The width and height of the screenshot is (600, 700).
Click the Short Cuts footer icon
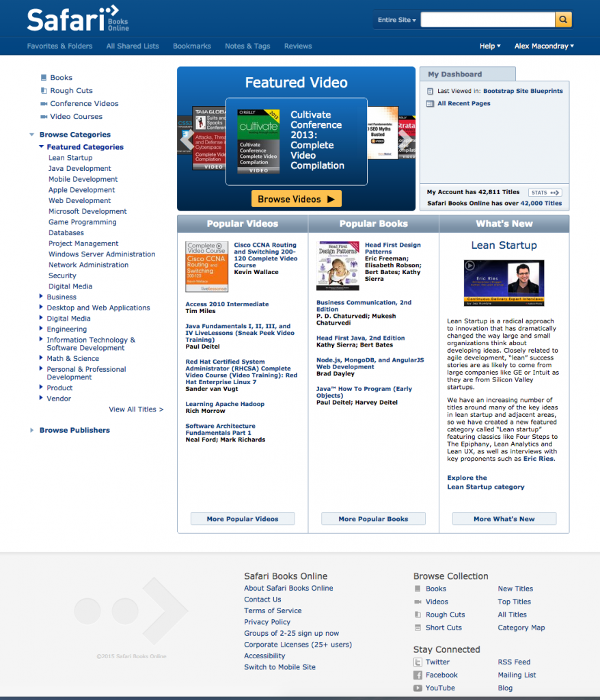418,628
